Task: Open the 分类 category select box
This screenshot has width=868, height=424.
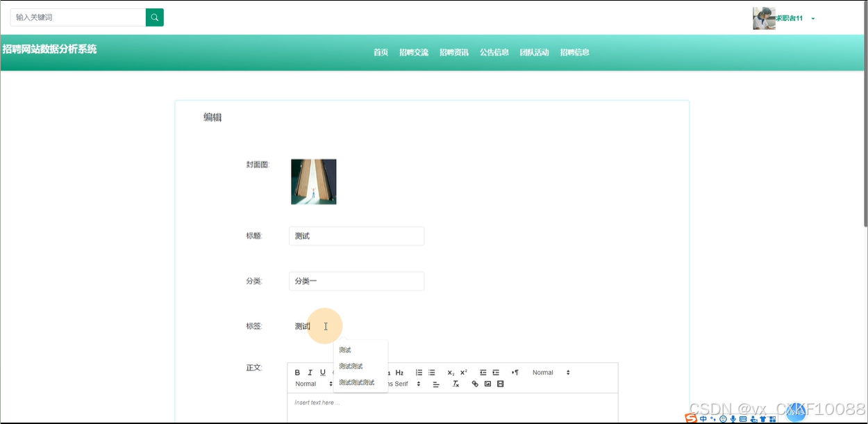Action: click(356, 281)
